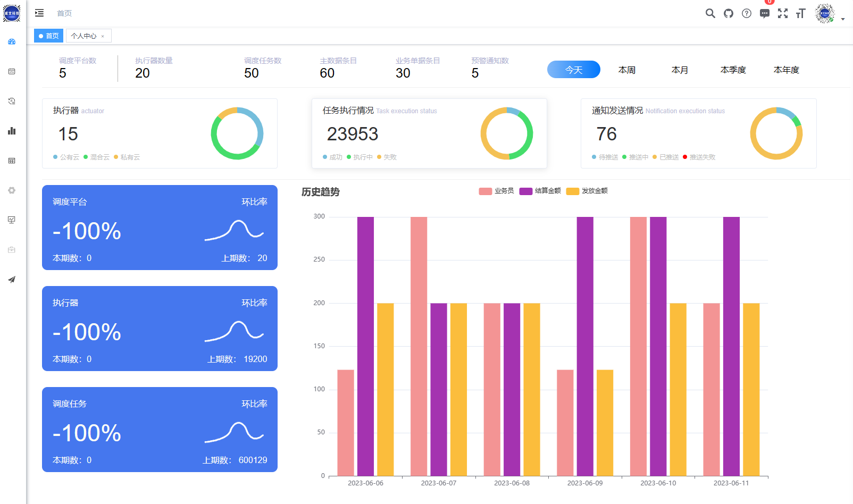
Task: Open the bar chart sidebar menu
Action: [x=12, y=131]
